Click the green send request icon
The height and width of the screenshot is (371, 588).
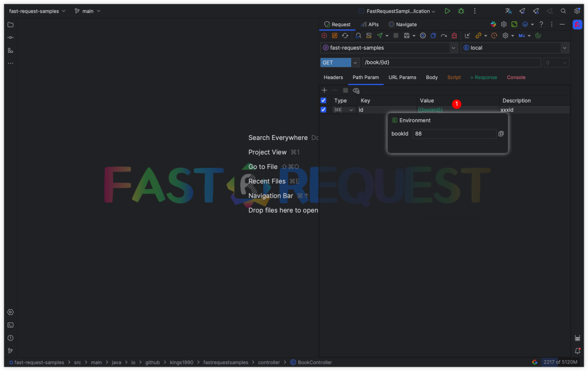tap(380, 35)
